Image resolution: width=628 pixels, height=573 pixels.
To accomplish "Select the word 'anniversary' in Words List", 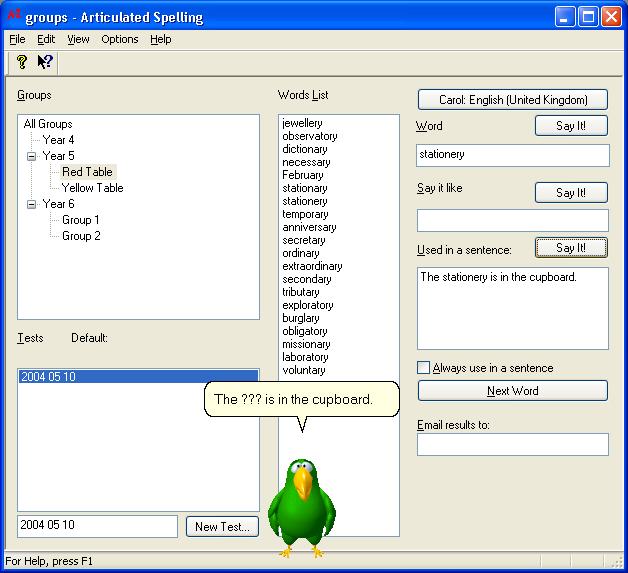I will 309,227.
